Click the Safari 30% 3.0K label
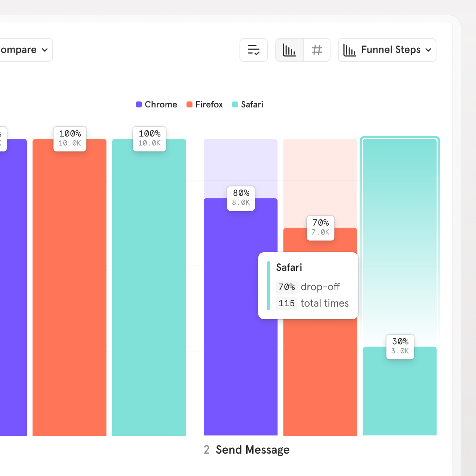The height and width of the screenshot is (476, 476). click(x=400, y=347)
